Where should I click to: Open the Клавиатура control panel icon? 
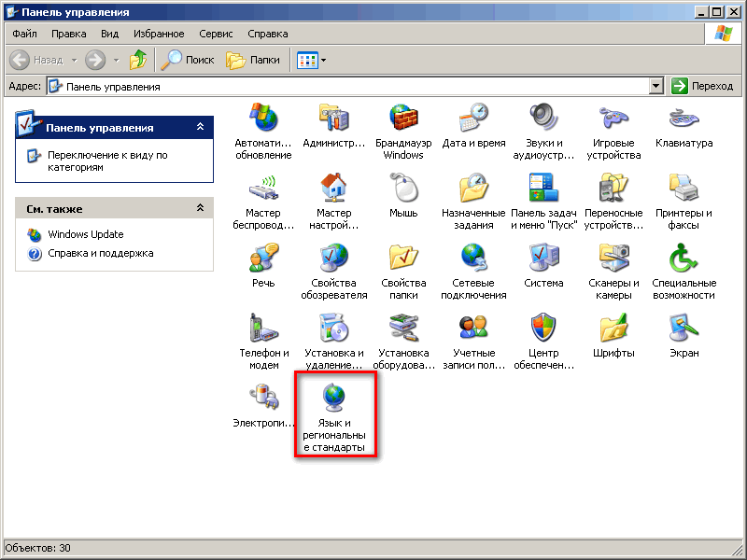684,119
